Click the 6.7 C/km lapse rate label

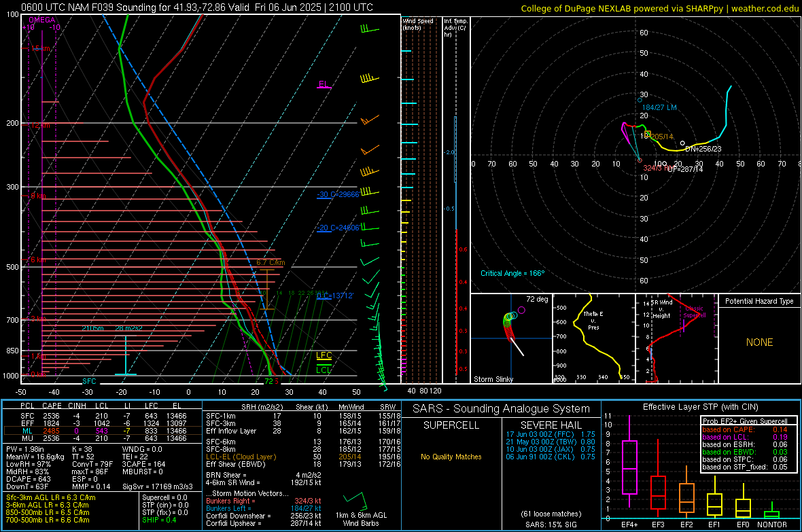click(x=271, y=262)
